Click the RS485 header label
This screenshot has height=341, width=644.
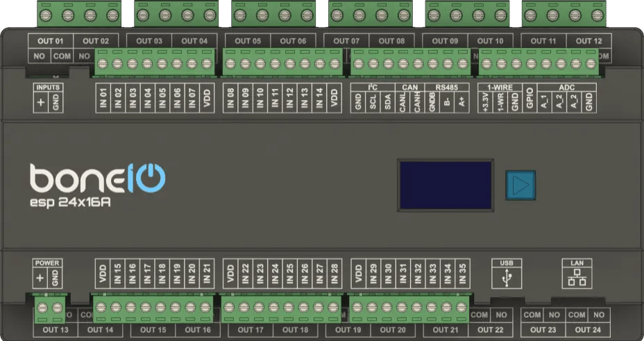coord(447,88)
